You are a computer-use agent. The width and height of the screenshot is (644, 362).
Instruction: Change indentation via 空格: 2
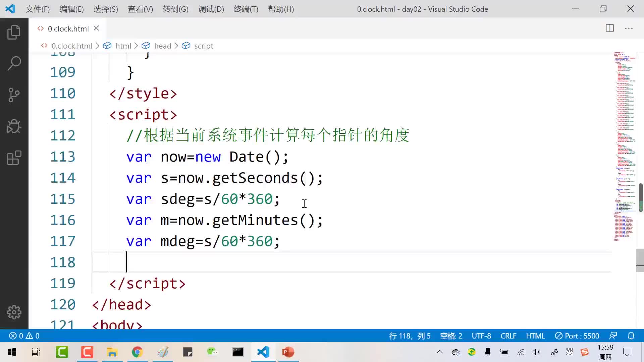451,336
